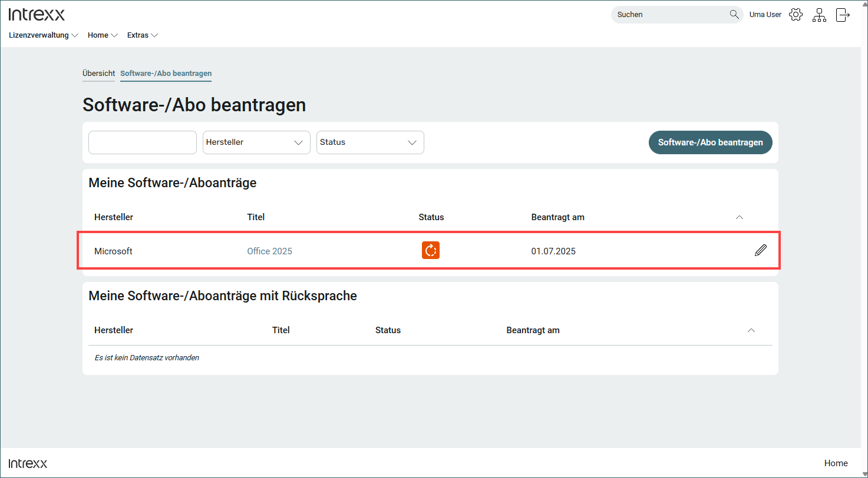Open the Office 2025 title link
868x478 pixels.
point(269,251)
